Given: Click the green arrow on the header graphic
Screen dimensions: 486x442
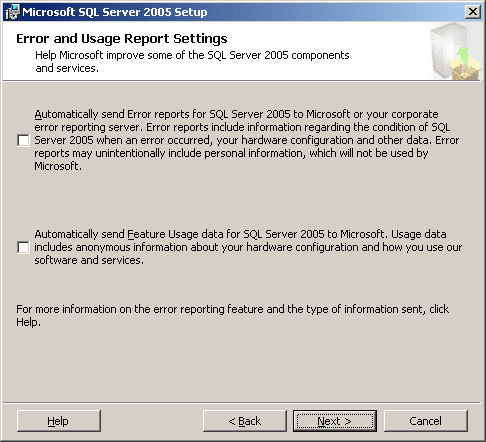Looking at the screenshot, I should (x=464, y=56).
